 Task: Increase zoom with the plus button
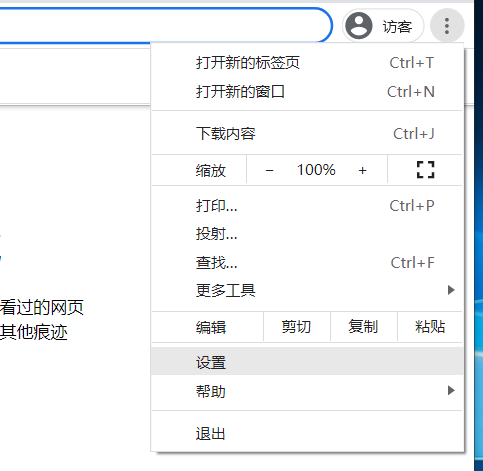(x=362, y=170)
